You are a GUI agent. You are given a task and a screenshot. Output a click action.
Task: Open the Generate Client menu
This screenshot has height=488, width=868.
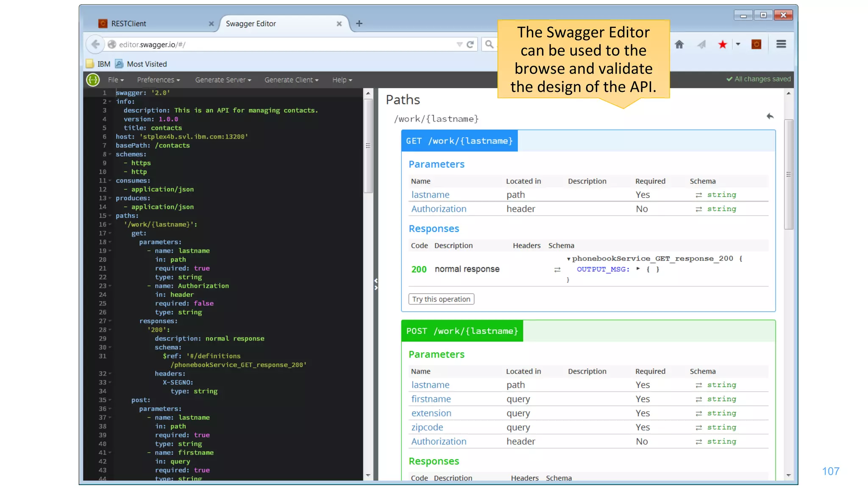click(291, 80)
